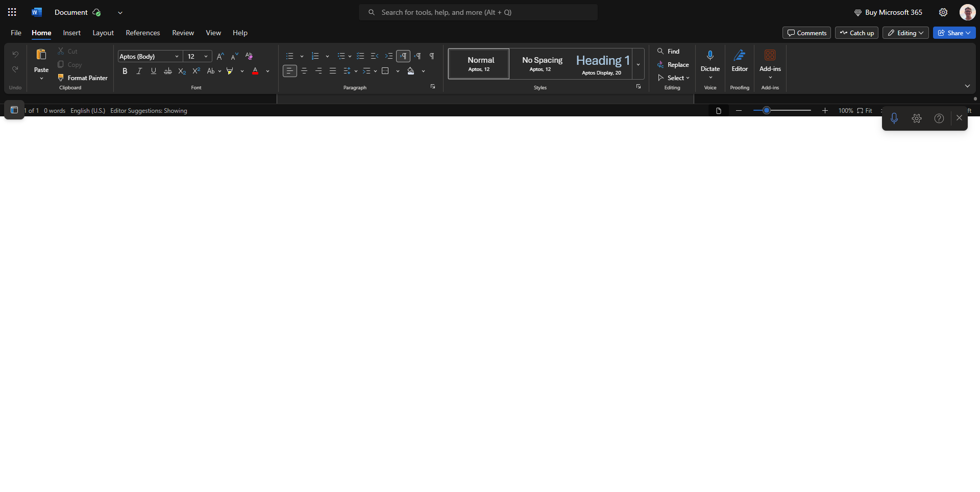This screenshot has width=980, height=492.
Task: Toggle left text alignment
Action: tap(289, 71)
